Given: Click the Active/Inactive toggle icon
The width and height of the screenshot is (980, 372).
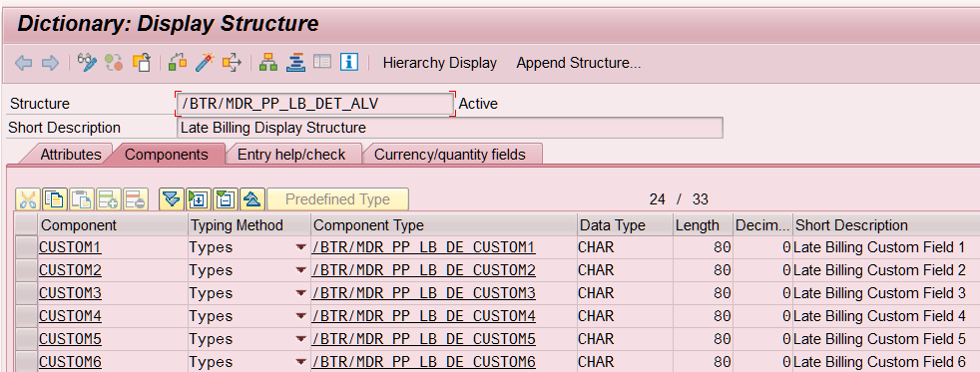Looking at the screenshot, I should click(114, 63).
